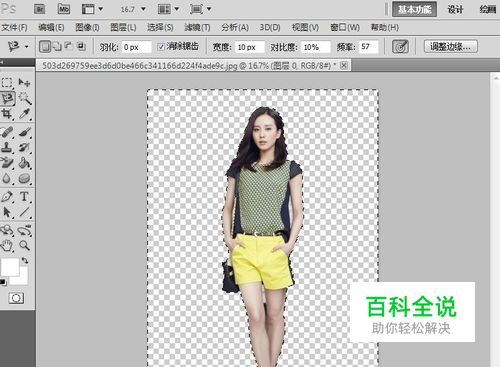The image size is (500, 367).
Task: Select the Eyedropper tool
Action: [24, 114]
